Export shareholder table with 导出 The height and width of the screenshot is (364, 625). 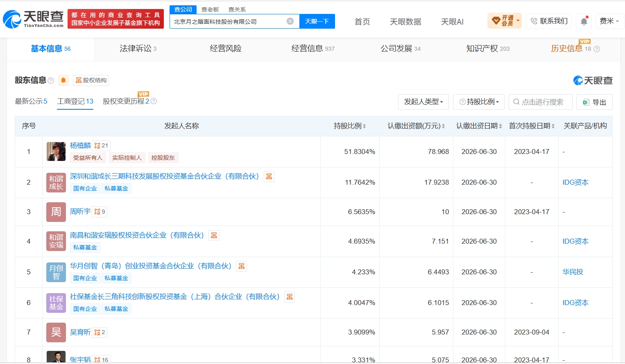pyautogui.click(x=594, y=102)
